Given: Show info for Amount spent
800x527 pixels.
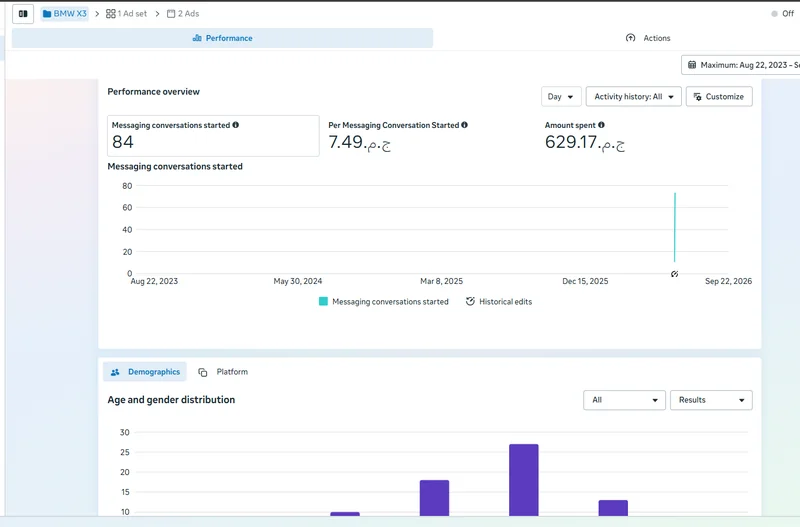Looking at the screenshot, I should coord(601,125).
